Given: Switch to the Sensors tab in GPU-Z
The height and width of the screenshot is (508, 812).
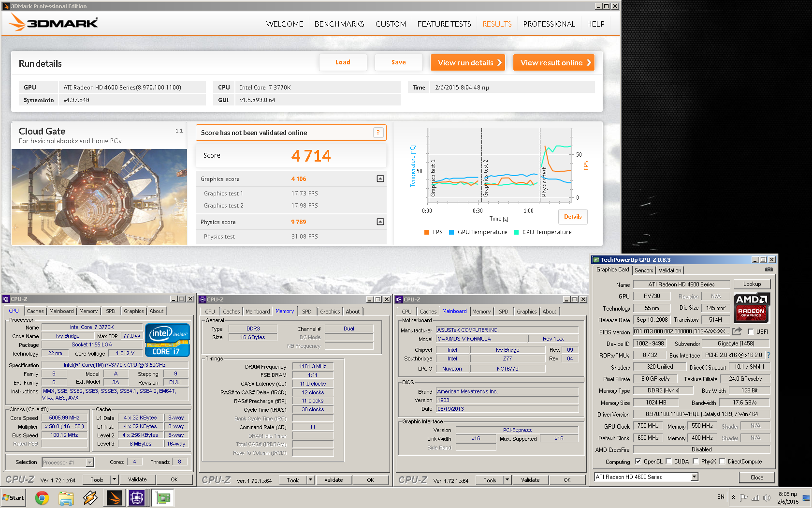Looking at the screenshot, I should [x=644, y=270].
